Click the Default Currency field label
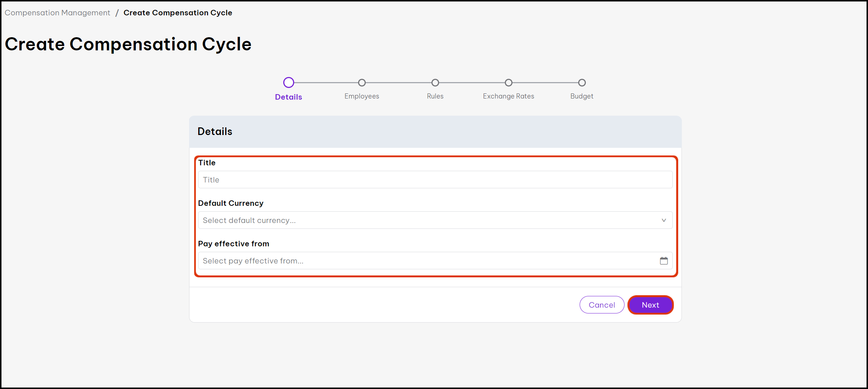This screenshot has height=389, width=868. (x=231, y=203)
